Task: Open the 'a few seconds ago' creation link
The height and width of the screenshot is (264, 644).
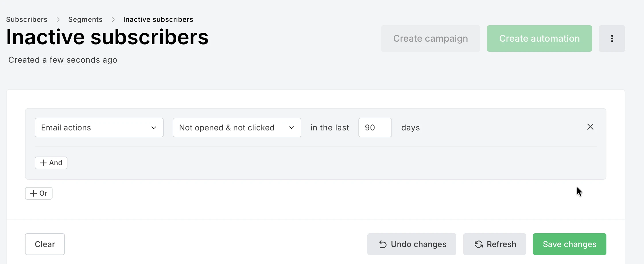Action: point(80,60)
